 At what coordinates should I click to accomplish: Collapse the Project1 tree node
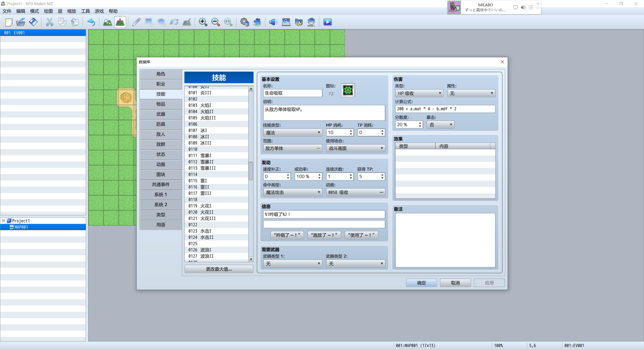pyautogui.click(x=3, y=221)
